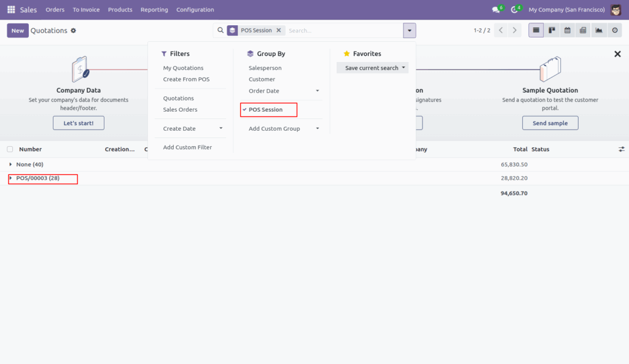The width and height of the screenshot is (629, 364).
Task: Click the Send sample button
Action: (x=550, y=123)
